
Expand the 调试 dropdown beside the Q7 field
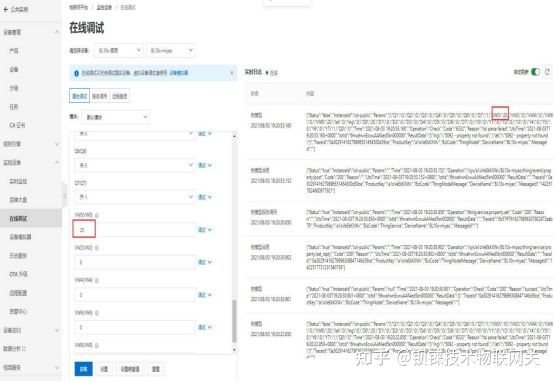point(205,197)
